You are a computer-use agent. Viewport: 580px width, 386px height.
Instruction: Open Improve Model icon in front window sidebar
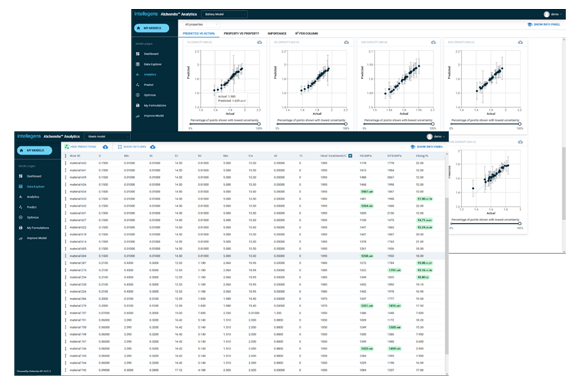pos(21,238)
